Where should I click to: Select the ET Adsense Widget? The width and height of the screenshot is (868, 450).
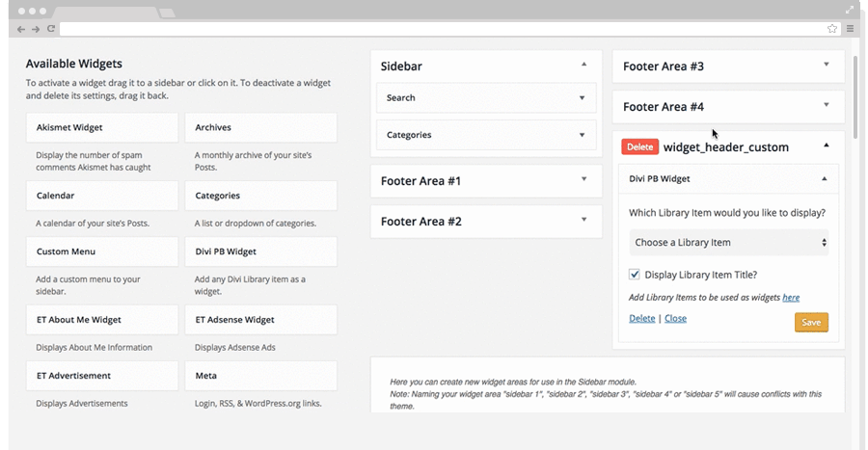click(260, 320)
